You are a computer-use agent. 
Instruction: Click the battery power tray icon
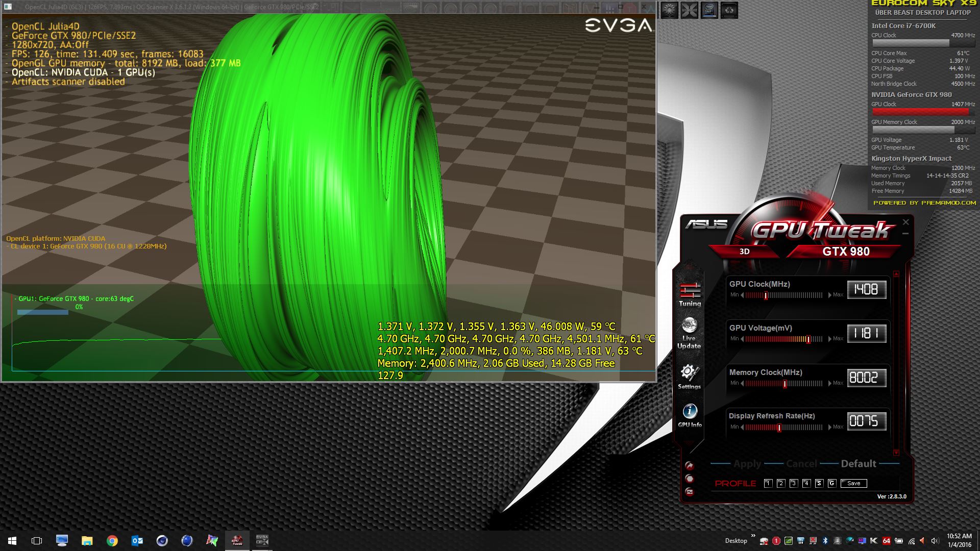pyautogui.click(x=899, y=541)
